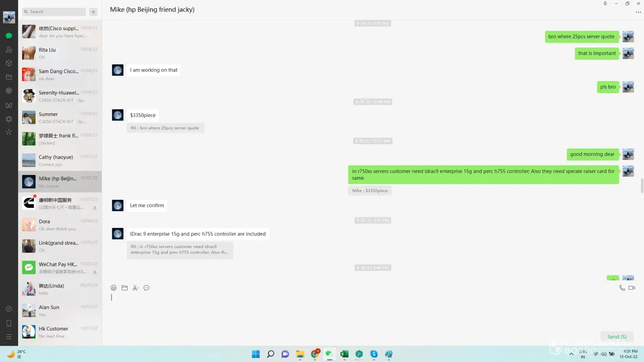
Task: Select the Dora chat
Action: point(60,224)
